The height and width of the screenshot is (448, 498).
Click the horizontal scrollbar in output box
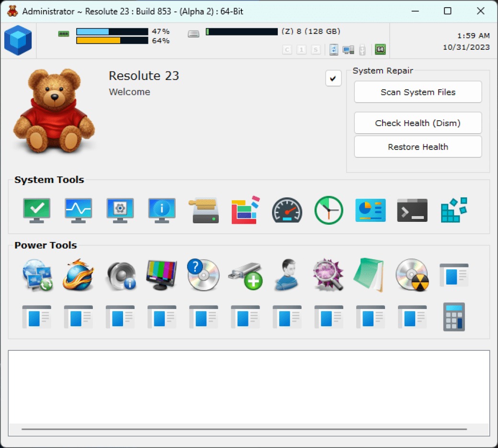click(x=244, y=429)
